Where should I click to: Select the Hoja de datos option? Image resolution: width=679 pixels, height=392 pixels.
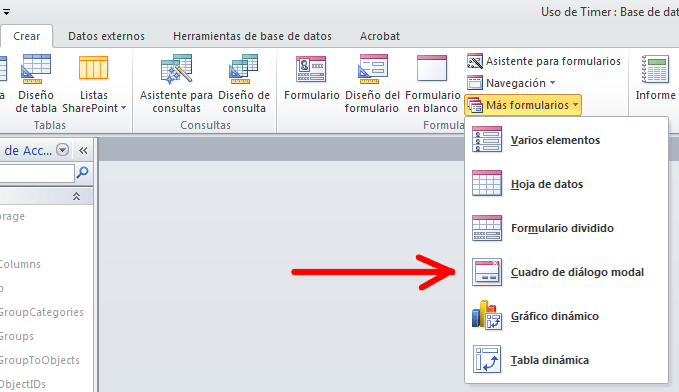point(566,184)
